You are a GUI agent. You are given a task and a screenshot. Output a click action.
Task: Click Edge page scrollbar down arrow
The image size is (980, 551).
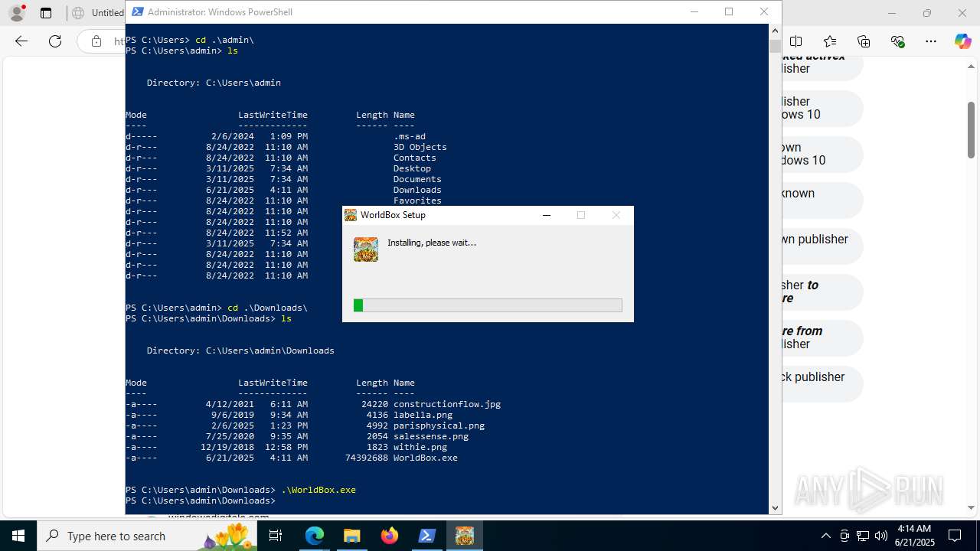[972, 507]
